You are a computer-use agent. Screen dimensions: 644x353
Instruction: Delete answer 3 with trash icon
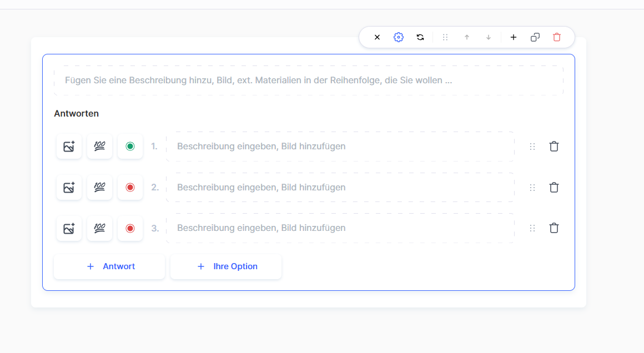tap(554, 228)
